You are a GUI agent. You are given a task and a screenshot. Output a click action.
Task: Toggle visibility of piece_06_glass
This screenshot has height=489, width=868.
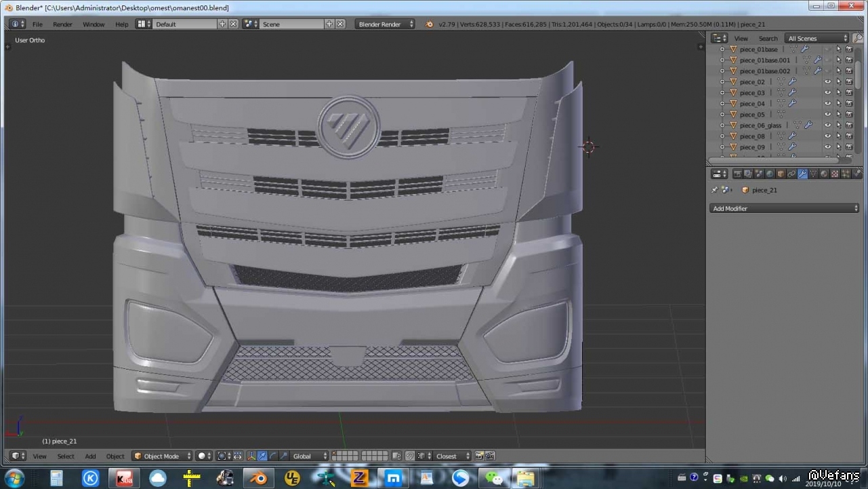(827, 125)
